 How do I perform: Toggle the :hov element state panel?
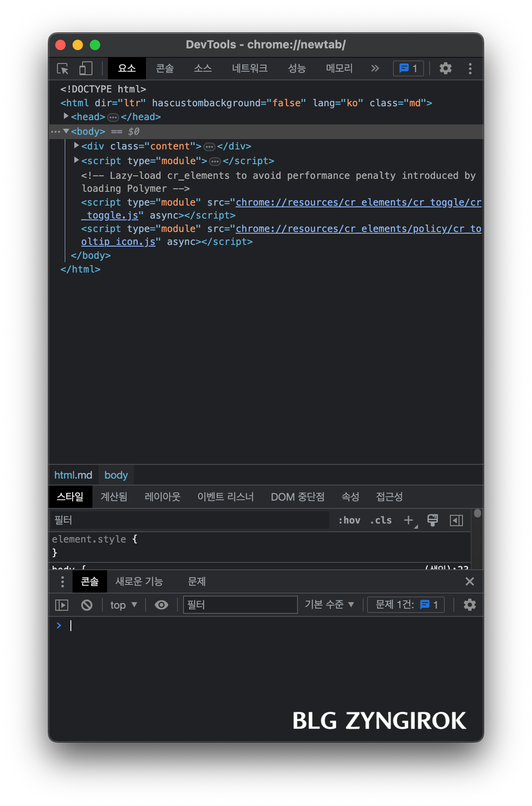coord(349,520)
